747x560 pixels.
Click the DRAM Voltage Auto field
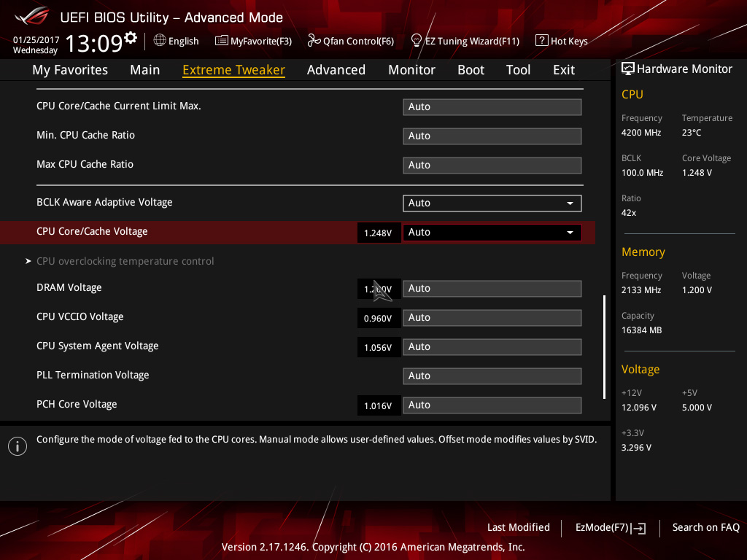point(492,289)
